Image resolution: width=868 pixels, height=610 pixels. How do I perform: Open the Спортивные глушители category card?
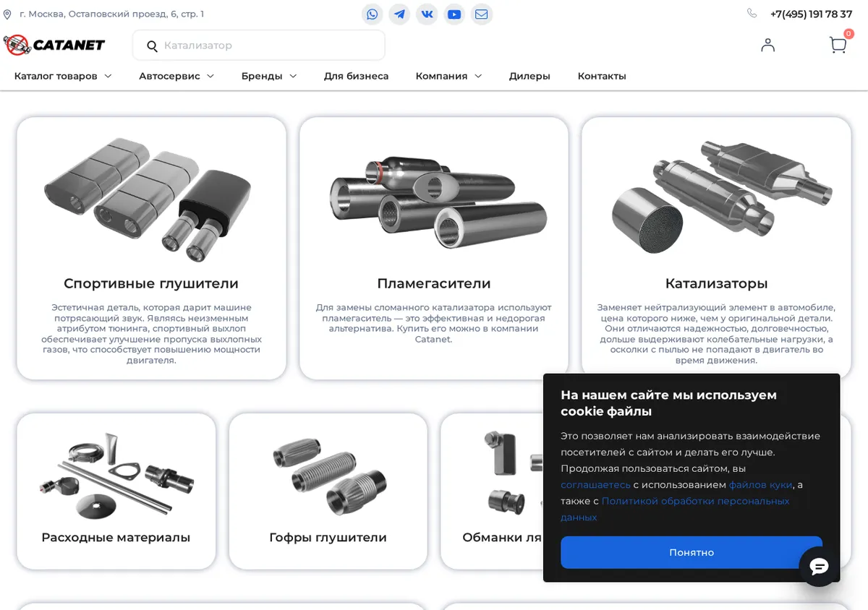click(151, 248)
